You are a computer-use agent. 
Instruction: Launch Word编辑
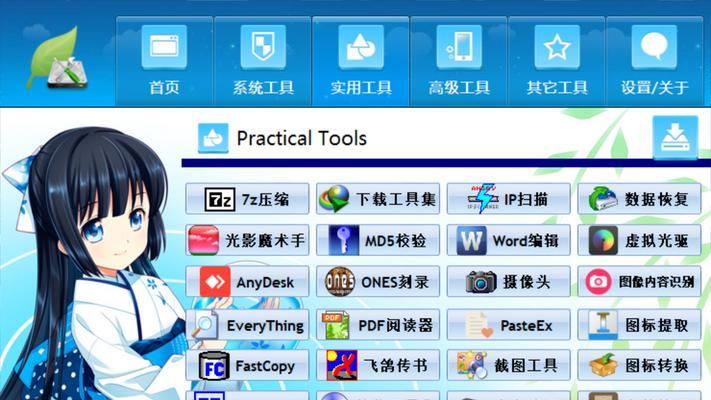(x=508, y=240)
